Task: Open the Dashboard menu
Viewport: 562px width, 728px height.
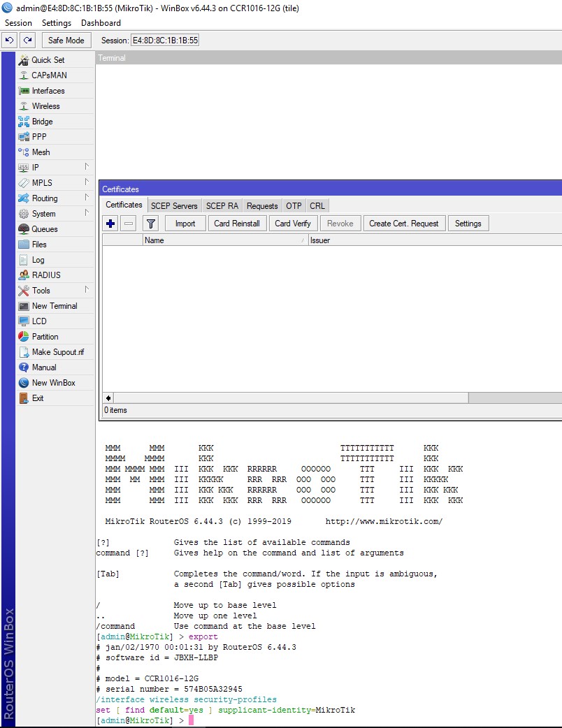Action: click(x=101, y=23)
